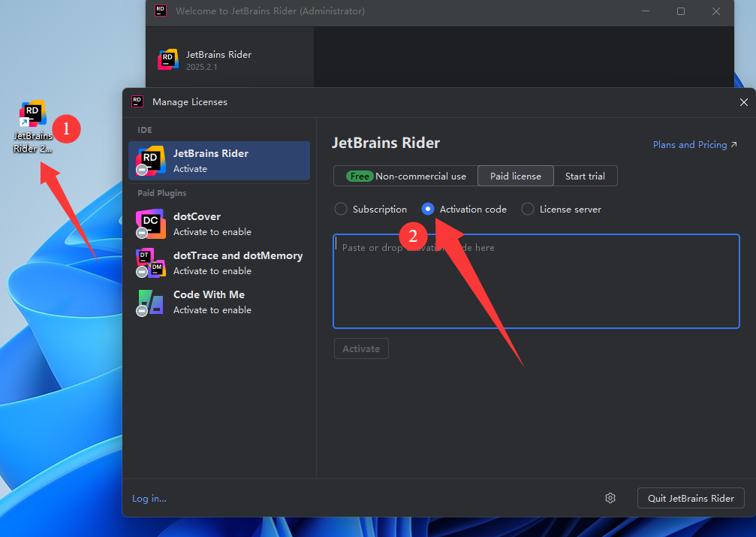Image resolution: width=756 pixels, height=537 pixels.
Task: Click the Welcome to JetBrains Rider (Administrator) title
Action: [270, 11]
